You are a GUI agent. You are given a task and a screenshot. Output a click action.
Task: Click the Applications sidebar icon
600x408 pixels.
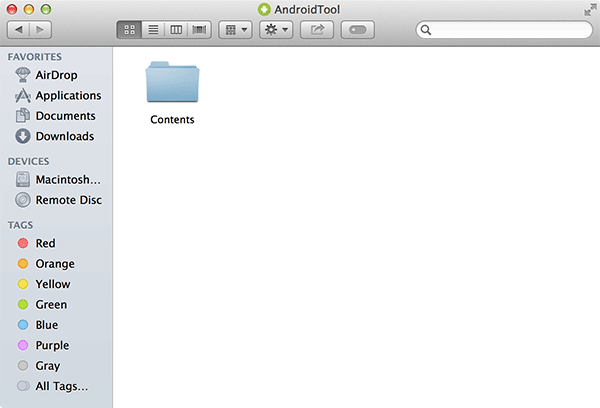click(23, 95)
